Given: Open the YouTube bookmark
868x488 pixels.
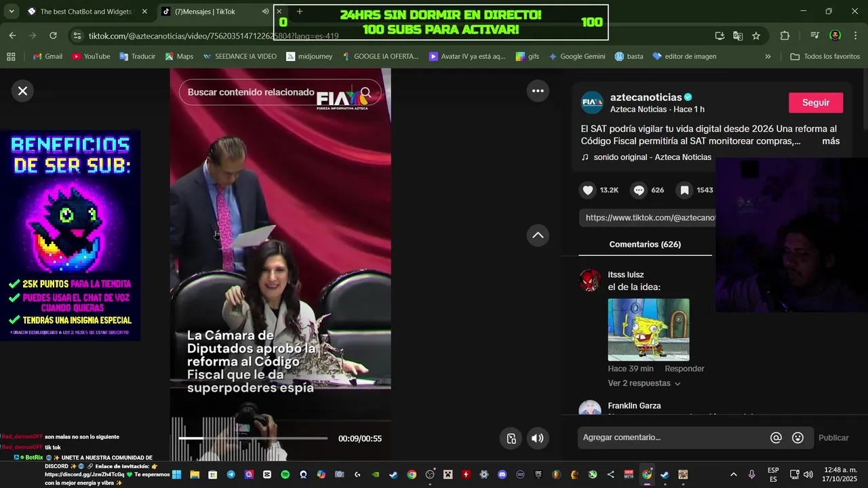Looking at the screenshot, I should click(91, 56).
